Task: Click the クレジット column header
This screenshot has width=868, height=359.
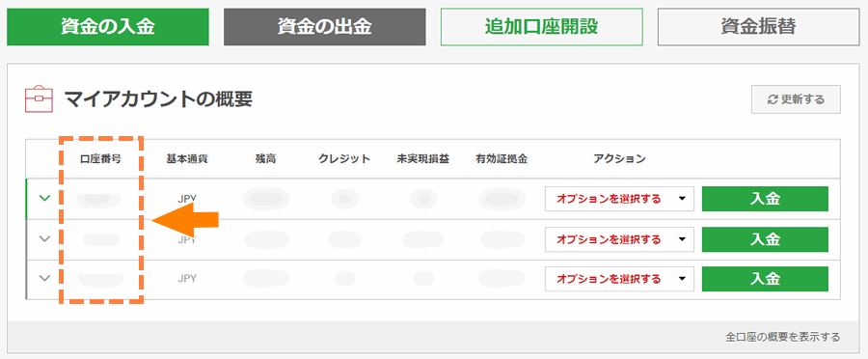Action: pos(344,159)
